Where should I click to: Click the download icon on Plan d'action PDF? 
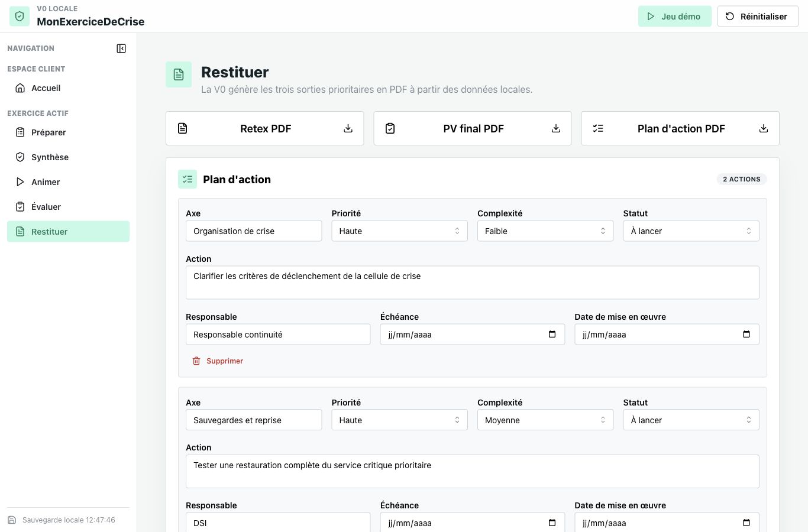tap(764, 128)
